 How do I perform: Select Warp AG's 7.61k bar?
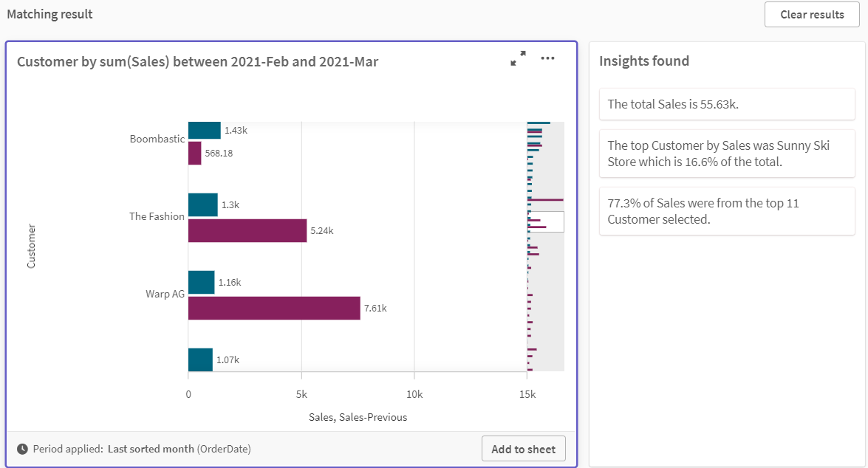(274, 308)
